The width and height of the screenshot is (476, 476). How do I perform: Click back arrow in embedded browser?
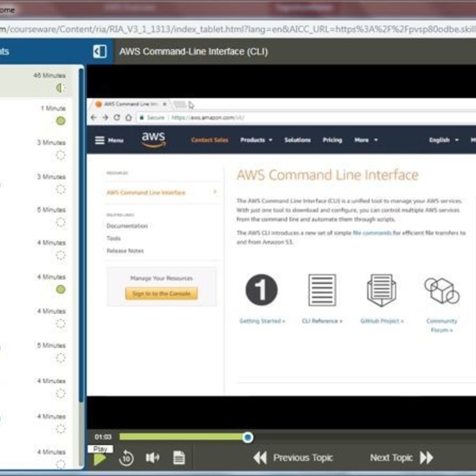(x=94, y=117)
